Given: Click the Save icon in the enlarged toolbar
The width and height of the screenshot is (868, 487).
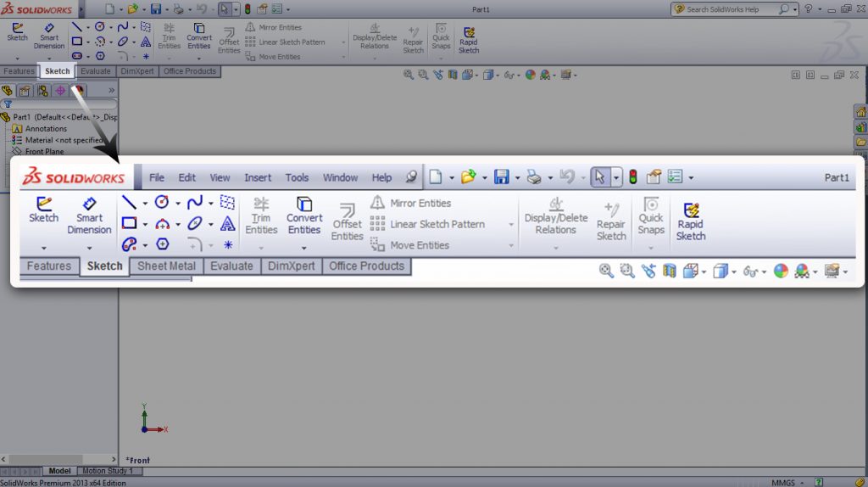Looking at the screenshot, I should 502,176.
